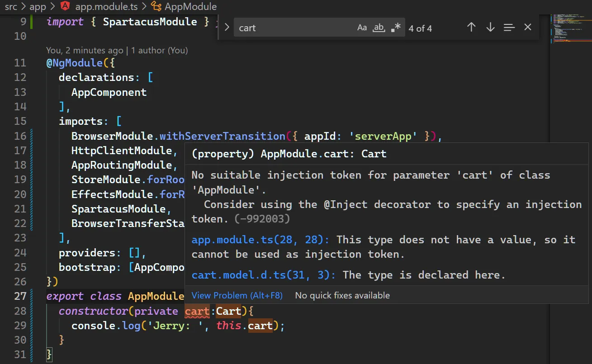Click the 'Cart' type on line 28
Image resolution: width=592 pixels, height=364 pixels.
point(228,311)
